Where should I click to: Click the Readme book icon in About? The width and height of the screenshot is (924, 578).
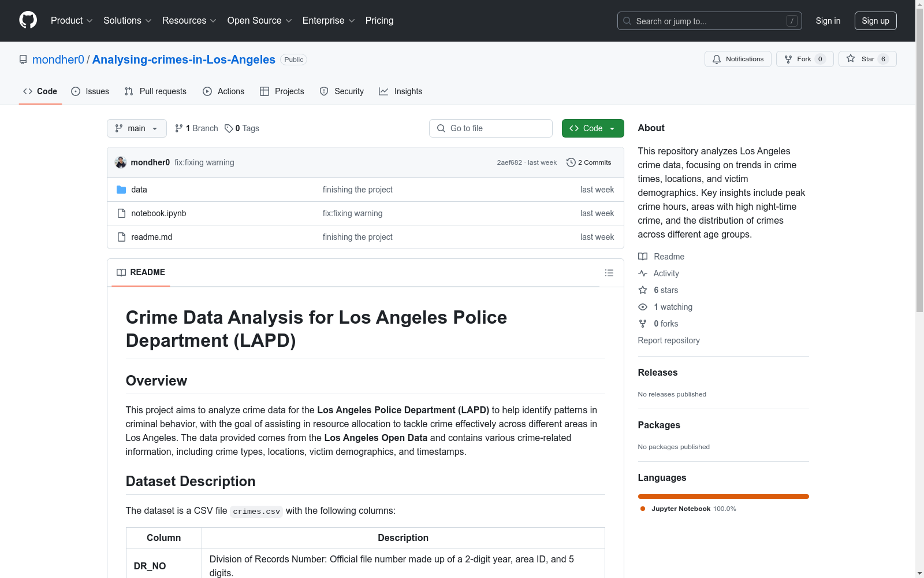(x=643, y=257)
